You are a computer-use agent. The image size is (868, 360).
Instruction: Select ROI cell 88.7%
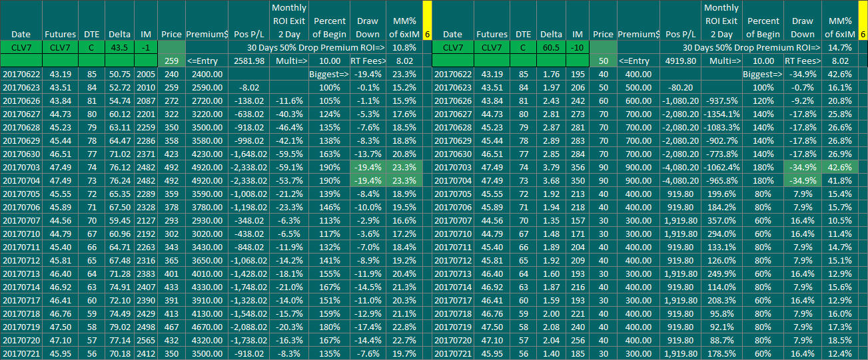click(722, 339)
